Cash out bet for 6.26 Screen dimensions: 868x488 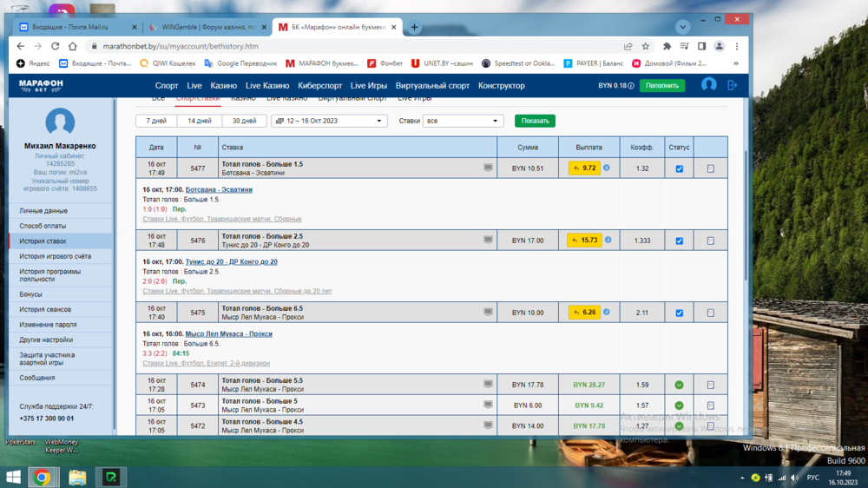tap(584, 313)
